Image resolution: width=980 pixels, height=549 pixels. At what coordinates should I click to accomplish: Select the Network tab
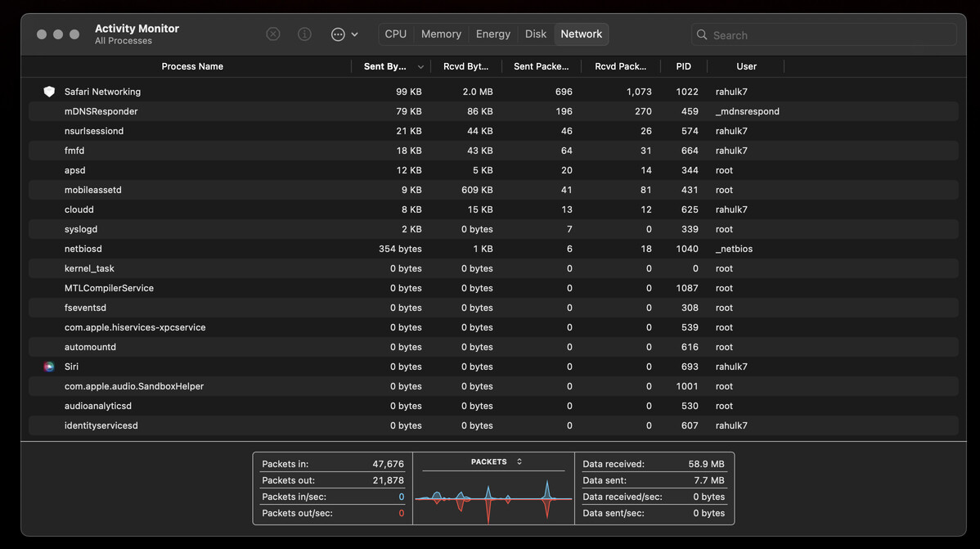(x=582, y=34)
